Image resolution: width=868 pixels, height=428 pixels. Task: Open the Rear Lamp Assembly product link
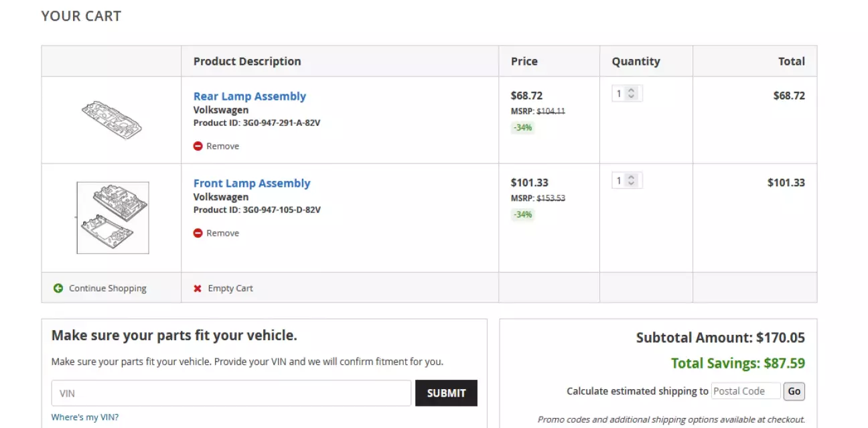point(249,96)
